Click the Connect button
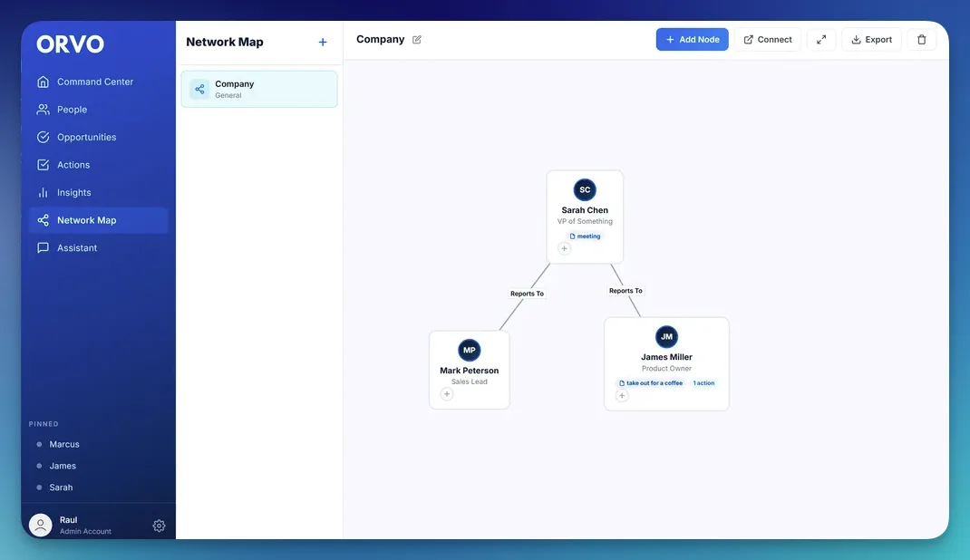Screen dimensions: 970x560 tap(768, 40)
